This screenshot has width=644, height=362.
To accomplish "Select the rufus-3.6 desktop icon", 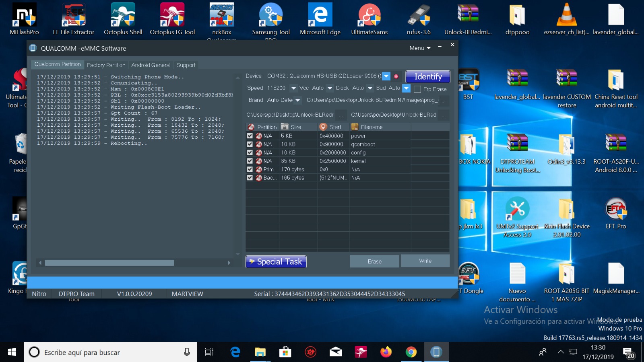I will click(x=419, y=19).
